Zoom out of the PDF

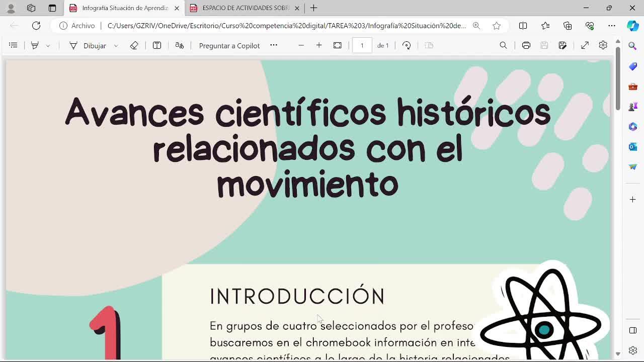click(301, 45)
